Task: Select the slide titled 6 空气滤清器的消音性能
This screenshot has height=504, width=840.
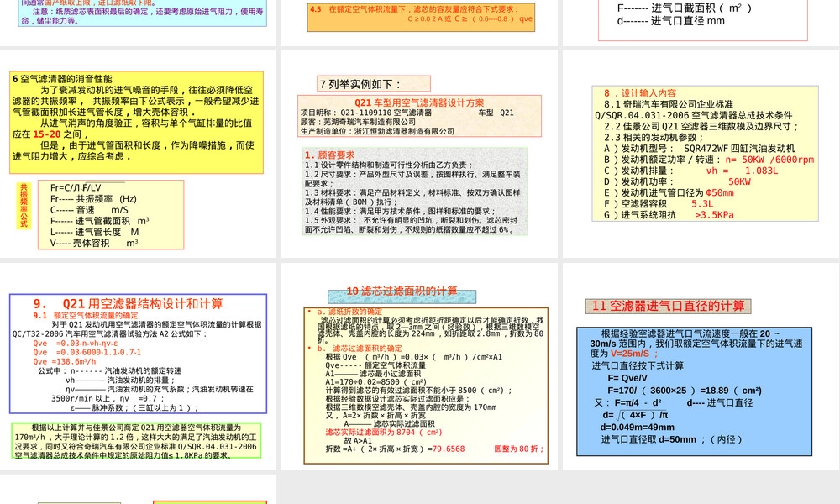Action: (139, 155)
